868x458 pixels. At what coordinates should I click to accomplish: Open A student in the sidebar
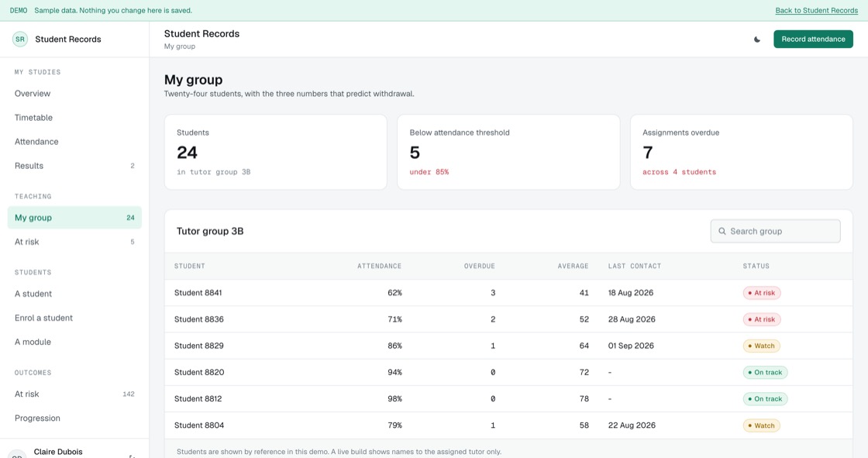[x=74, y=294]
